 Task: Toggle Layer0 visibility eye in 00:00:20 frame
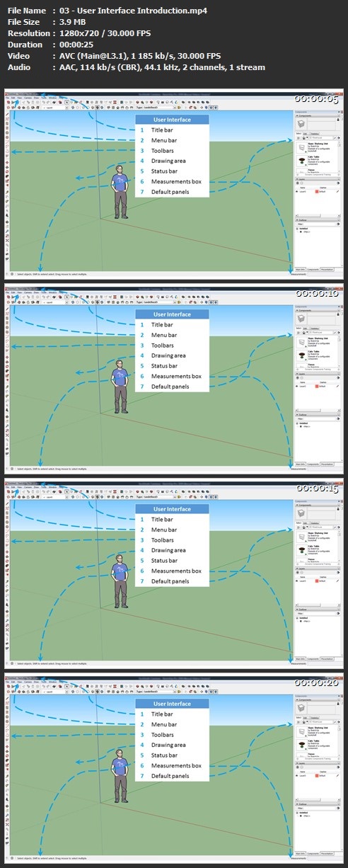pyautogui.click(x=297, y=778)
